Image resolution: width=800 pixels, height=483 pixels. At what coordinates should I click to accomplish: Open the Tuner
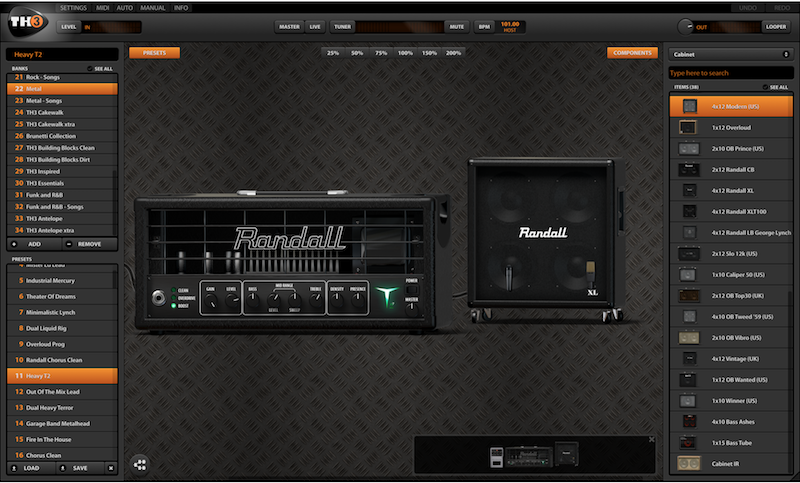click(342, 27)
